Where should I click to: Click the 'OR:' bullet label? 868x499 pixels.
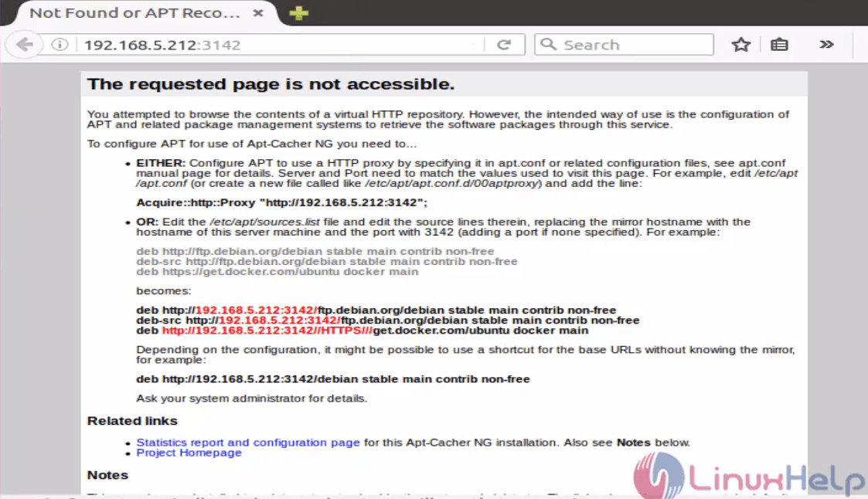pyautogui.click(x=148, y=222)
